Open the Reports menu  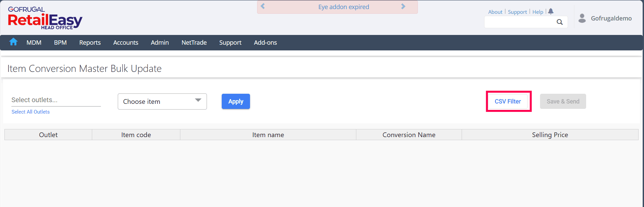click(x=90, y=43)
